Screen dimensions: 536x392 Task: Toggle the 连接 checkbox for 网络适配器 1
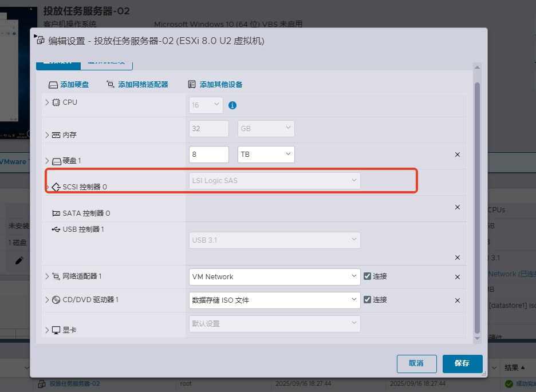point(367,276)
